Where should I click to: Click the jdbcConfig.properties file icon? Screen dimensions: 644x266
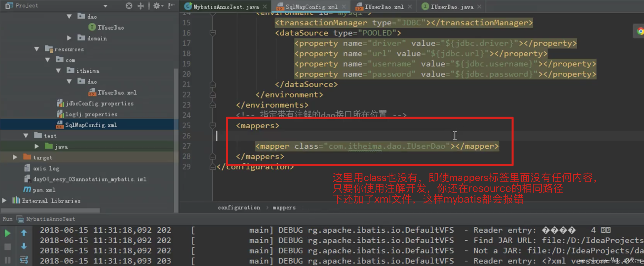click(x=60, y=103)
